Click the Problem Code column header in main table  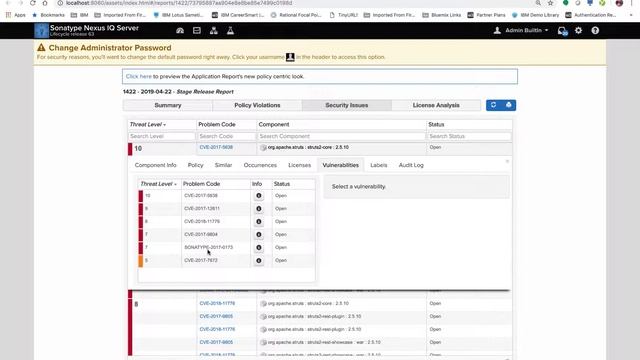coord(217,124)
